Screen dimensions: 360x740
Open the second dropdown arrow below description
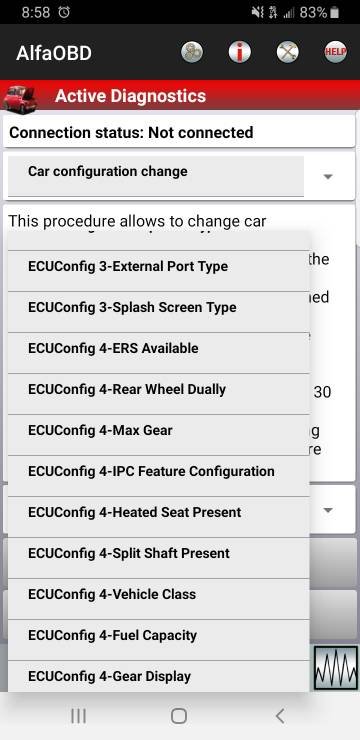[x=328, y=510]
